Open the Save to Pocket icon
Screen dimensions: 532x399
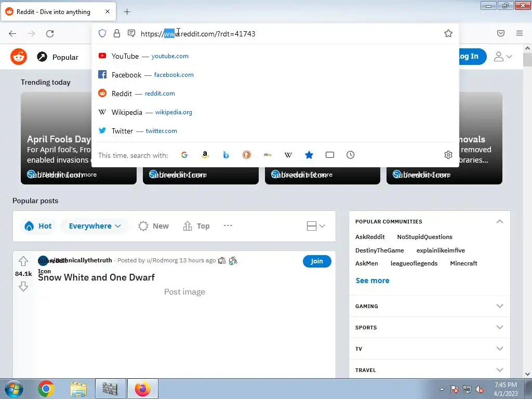(501, 33)
